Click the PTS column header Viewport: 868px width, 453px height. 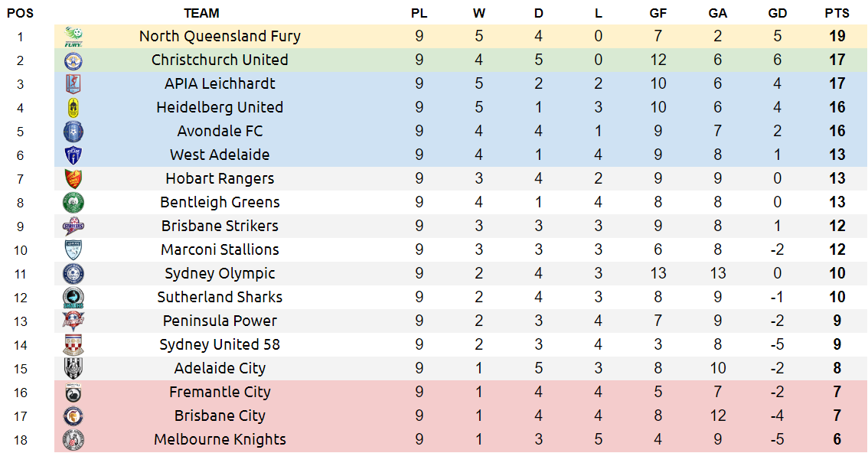tap(837, 13)
